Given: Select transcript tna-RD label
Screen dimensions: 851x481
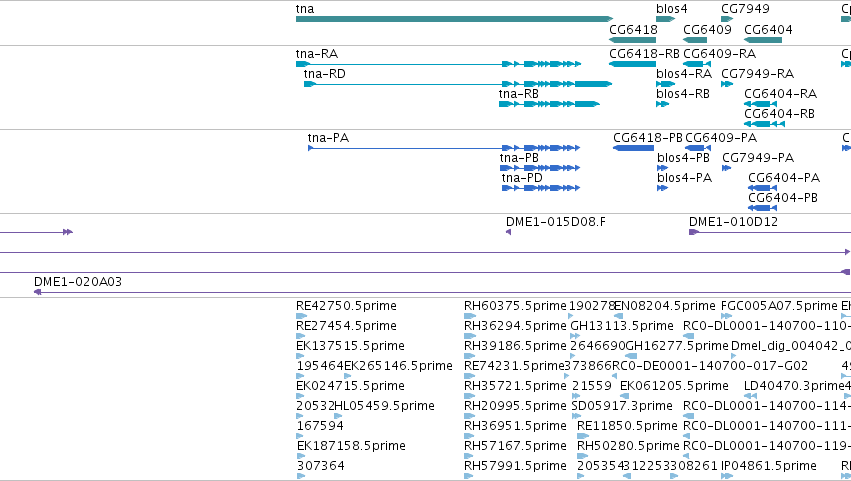Looking at the screenshot, I should click(x=325, y=74).
